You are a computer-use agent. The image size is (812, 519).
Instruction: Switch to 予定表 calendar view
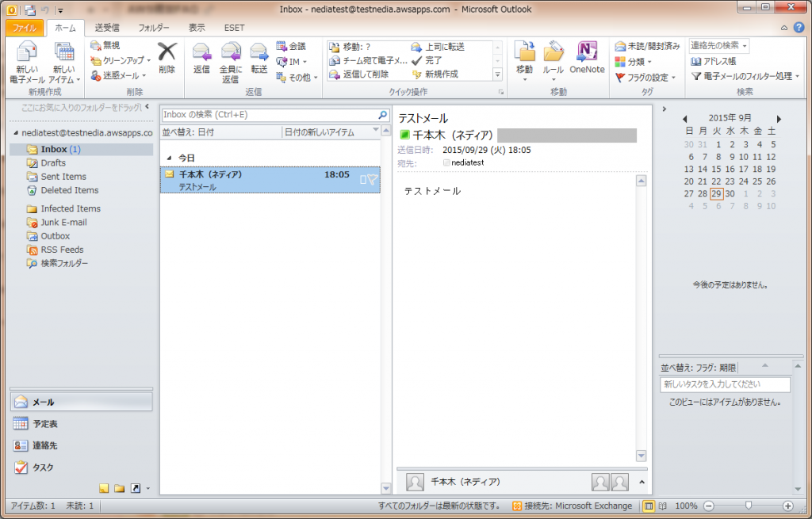coord(82,424)
